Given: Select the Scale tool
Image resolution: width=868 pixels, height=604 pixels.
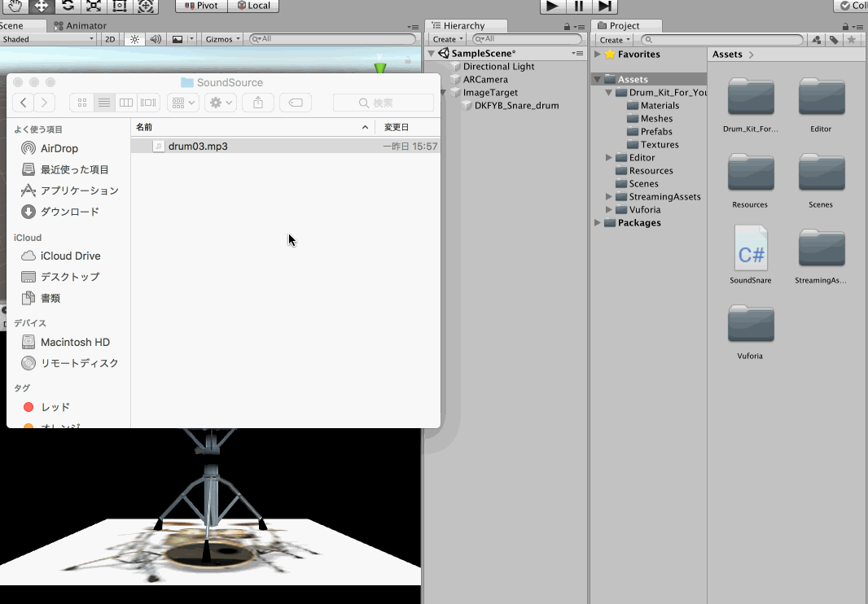Looking at the screenshot, I should click(x=94, y=6).
